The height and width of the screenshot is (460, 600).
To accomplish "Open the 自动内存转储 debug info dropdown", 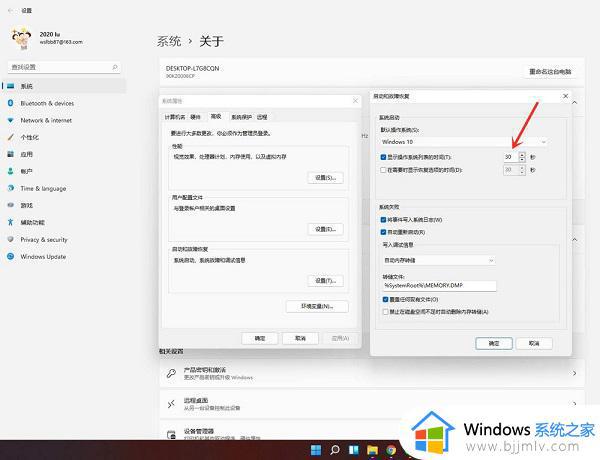I will click(x=439, y=260).
